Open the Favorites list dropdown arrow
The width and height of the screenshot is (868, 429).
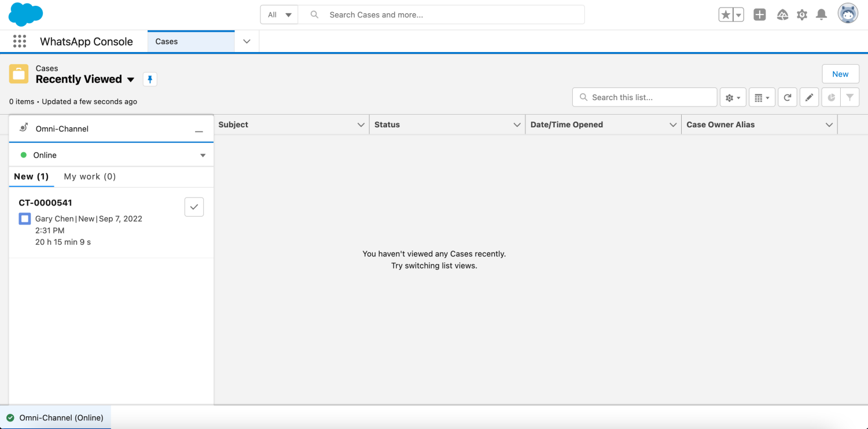tap(738, 15)
